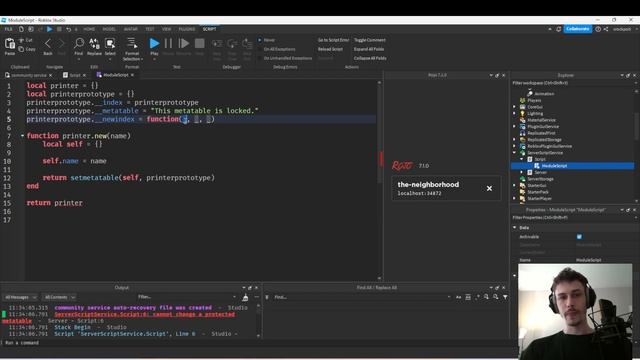Open the MODEL ribbon tab

tap(109, 29)
